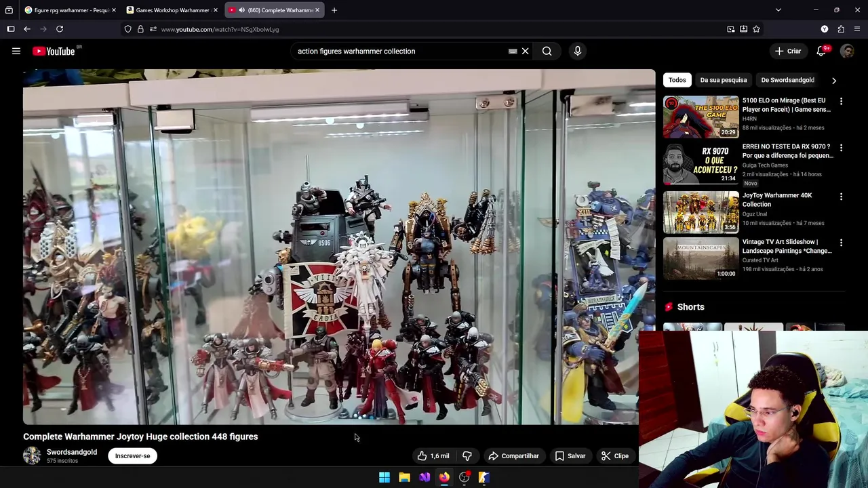Open the tracking protection shield icon
Viewport: 868px width, 488px height.
pos(127,29)
